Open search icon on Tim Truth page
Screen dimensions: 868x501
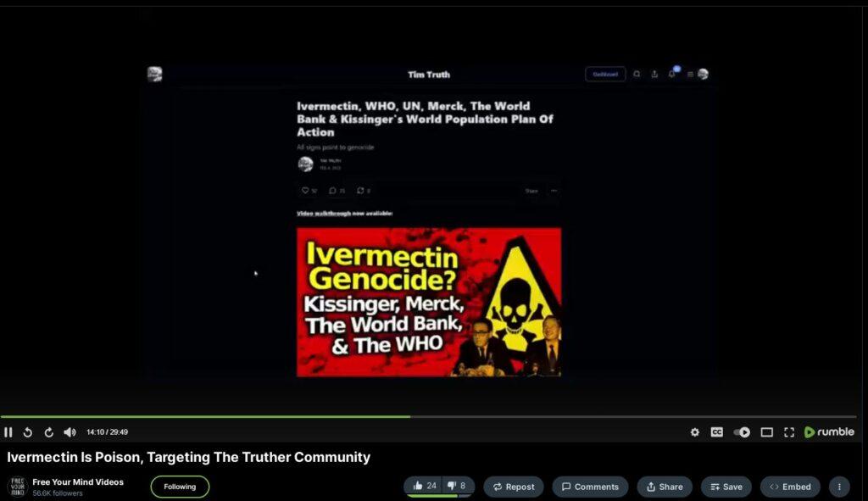(x=637, y=75)
